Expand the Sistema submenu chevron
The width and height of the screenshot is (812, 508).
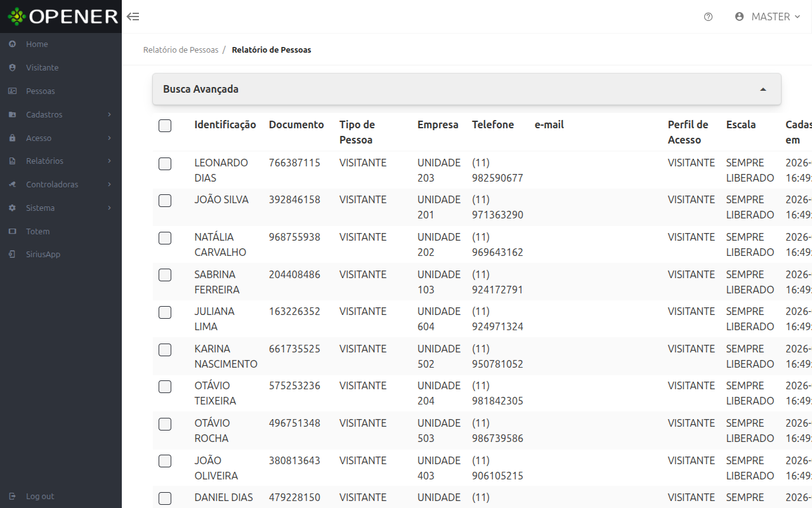110,208
